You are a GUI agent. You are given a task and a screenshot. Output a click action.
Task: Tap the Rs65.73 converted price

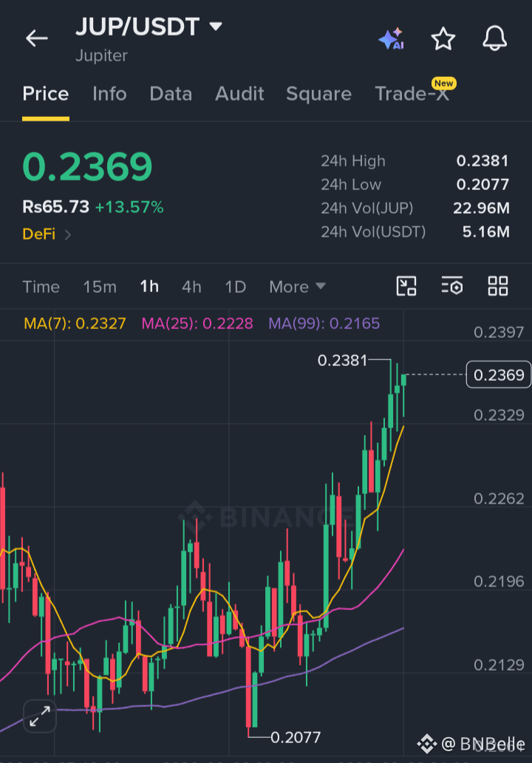[x=56, y=207]
